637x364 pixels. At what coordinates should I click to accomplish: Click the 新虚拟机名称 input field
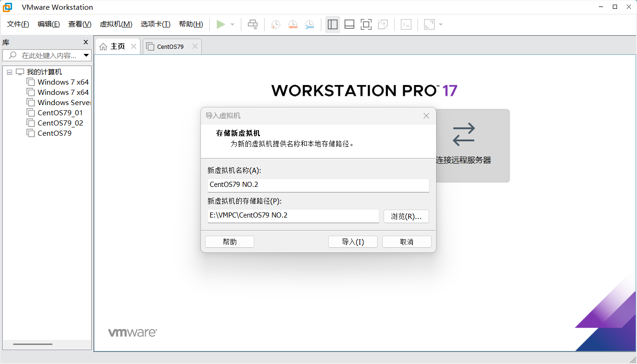318,185
